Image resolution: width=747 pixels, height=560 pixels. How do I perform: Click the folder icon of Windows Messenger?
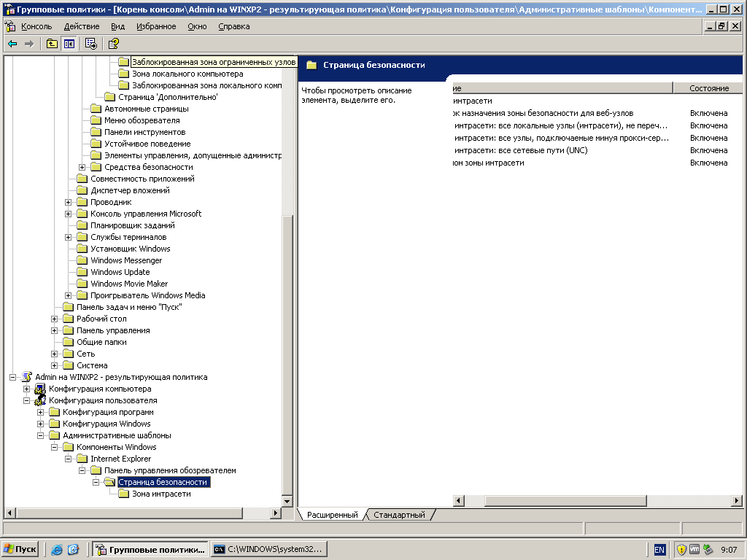pyautogui.click(x=82, y=260)
